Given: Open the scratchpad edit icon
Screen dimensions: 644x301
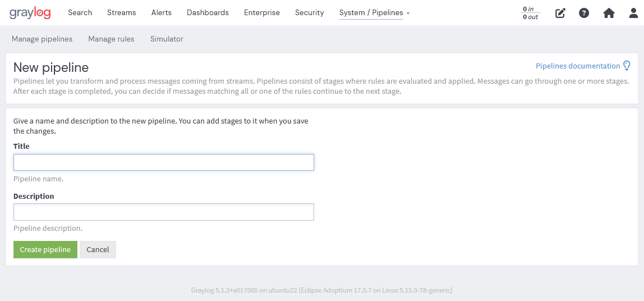Looking at the screenshot, I should tap(560, 13).
